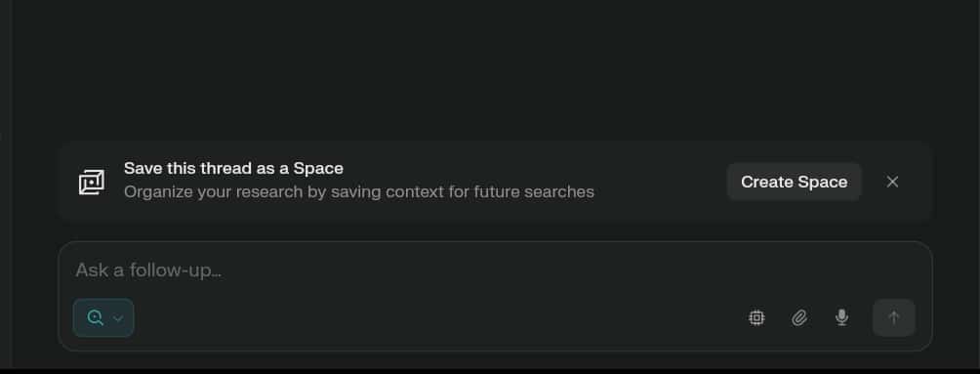Image resolution: width=980 pixels, height=374 pixels.
Task: Submit the follow-up with the arrow button
Action: pos(894,317)
